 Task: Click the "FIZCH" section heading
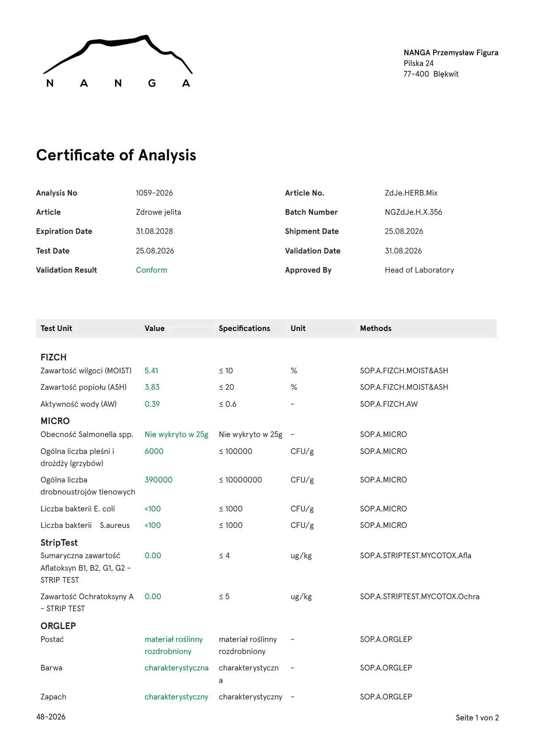(x=53, y=357)
